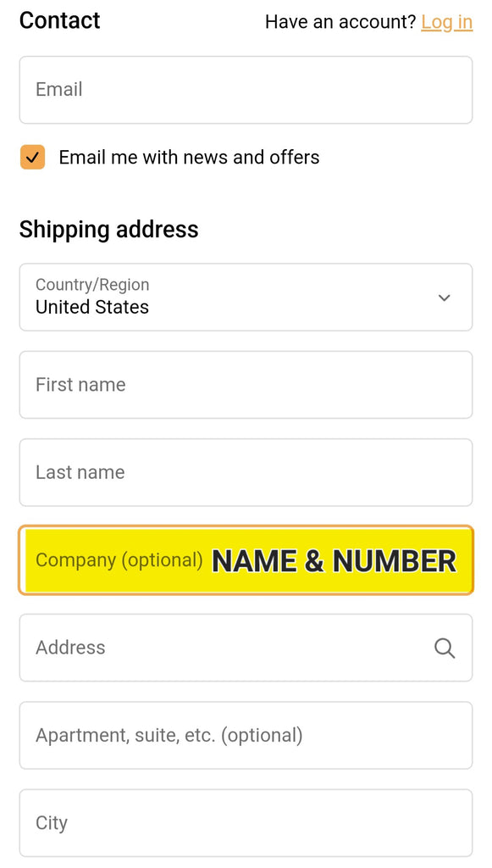Click the chevron arrow in Country/Region
Viewport: 492px width, 868px height.
444,298
